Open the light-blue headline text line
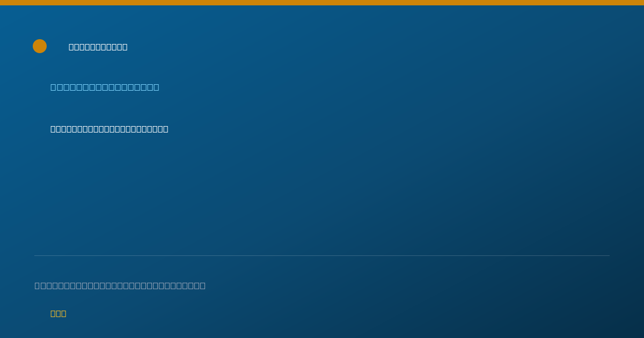Screen dimensions: 644x338 [105, 87]
